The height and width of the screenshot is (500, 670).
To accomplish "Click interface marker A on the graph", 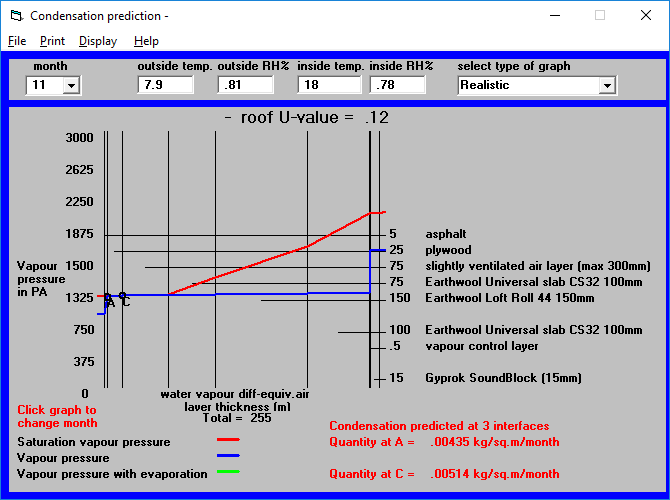I will click(x=110, y=302).
